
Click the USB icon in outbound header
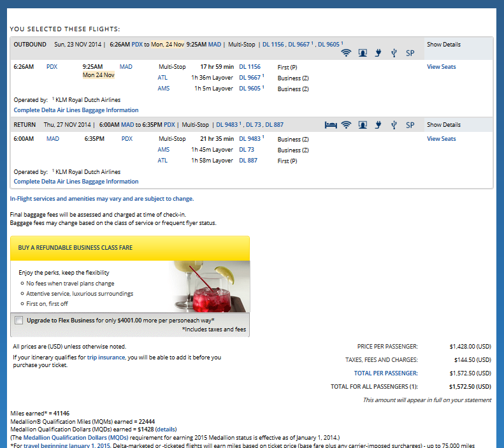(394, 53)
